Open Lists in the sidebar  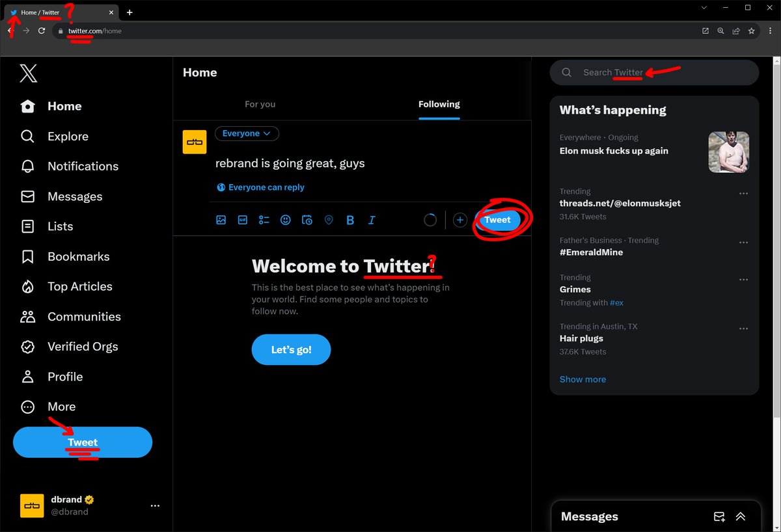(47, 226)
